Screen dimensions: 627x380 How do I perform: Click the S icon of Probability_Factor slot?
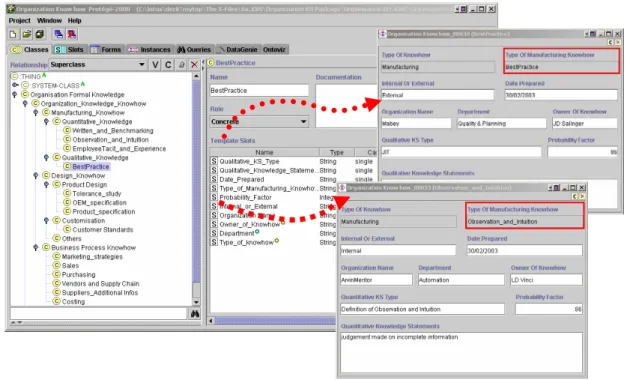(214, 197)
